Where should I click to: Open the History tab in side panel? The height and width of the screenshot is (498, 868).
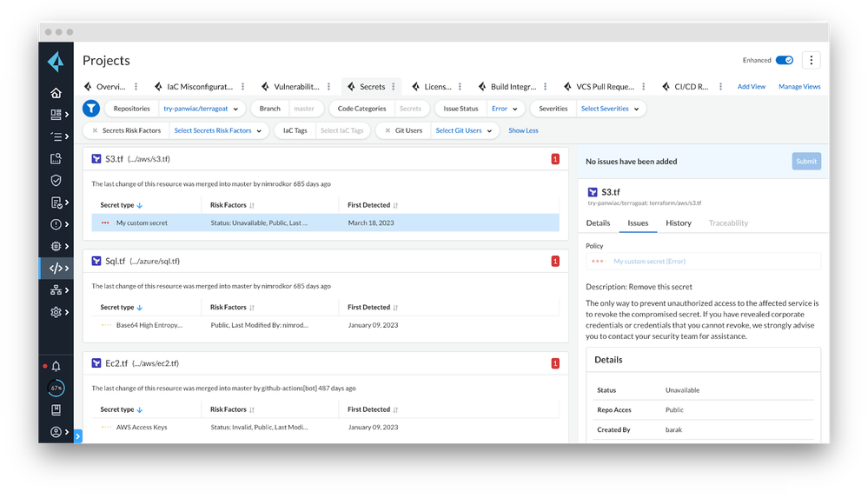click(678, 222)
